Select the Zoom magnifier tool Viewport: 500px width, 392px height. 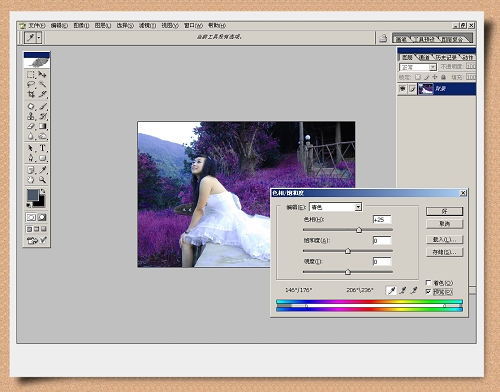point(42,180)
